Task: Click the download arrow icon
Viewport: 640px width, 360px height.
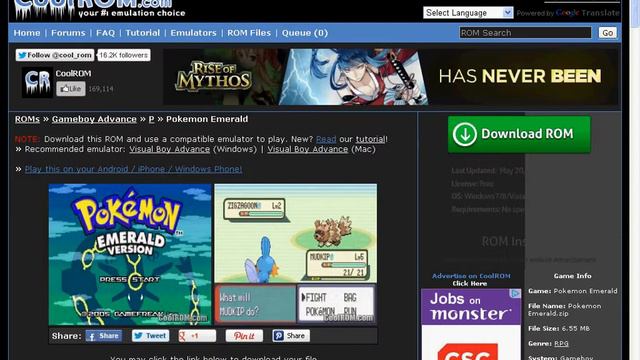Action: (x=464, y=134)
